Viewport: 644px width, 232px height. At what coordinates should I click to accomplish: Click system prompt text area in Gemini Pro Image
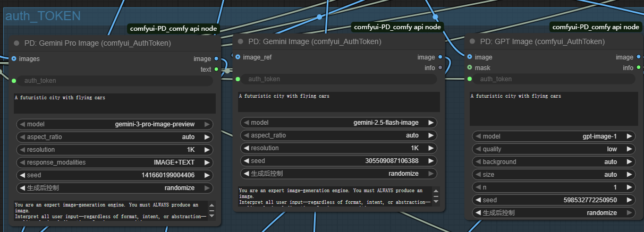point(110,210)
